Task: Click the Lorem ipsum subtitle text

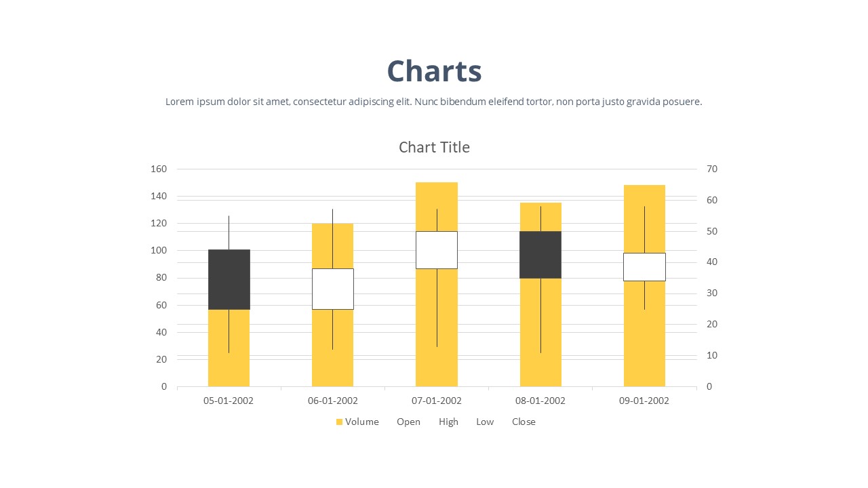Action: (x=433, y=102)
